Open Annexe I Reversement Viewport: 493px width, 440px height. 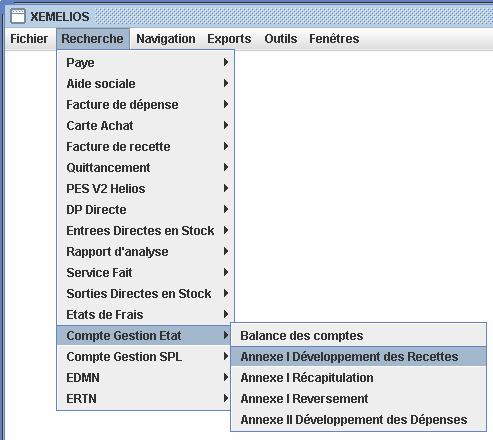(x=358, y=398)
